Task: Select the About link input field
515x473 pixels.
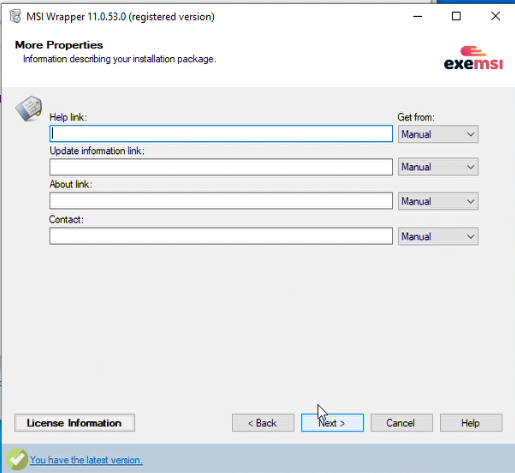Action: (x=221, y=201)
